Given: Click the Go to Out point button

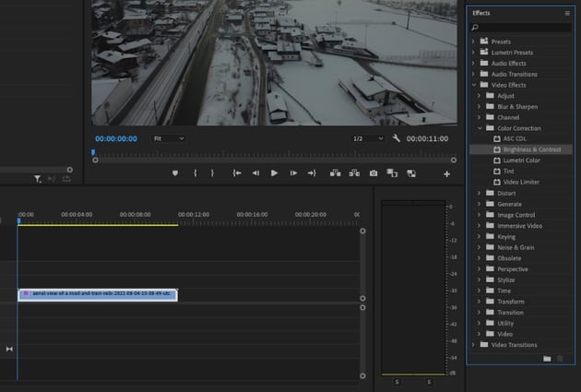Looking at the screenshot, I should (x=312, y=173).
